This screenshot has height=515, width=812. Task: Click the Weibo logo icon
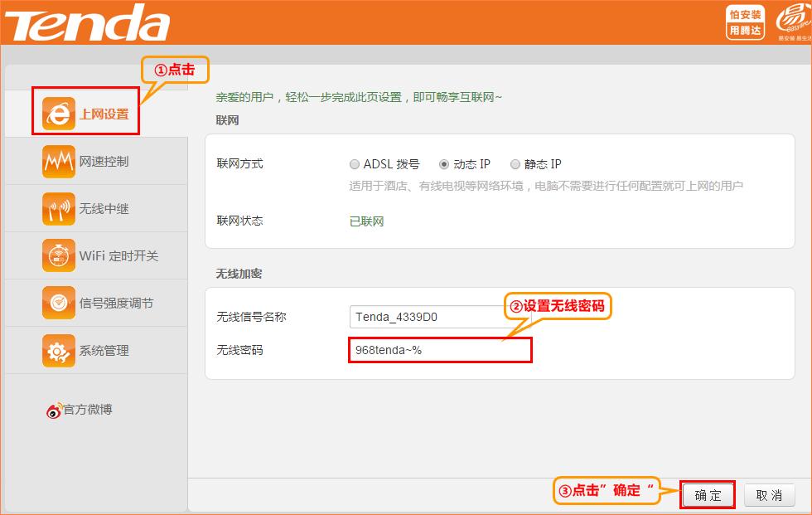(x=54, y=411)
